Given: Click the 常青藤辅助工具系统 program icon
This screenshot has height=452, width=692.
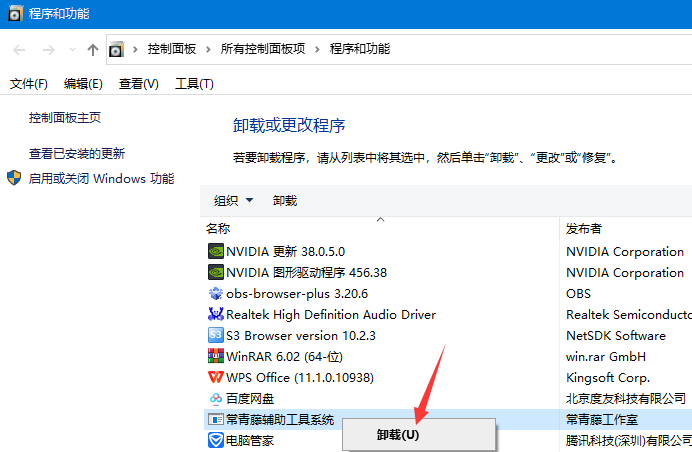Looking at the screenshot, I should pyautogui.click(x=216, y=419).
